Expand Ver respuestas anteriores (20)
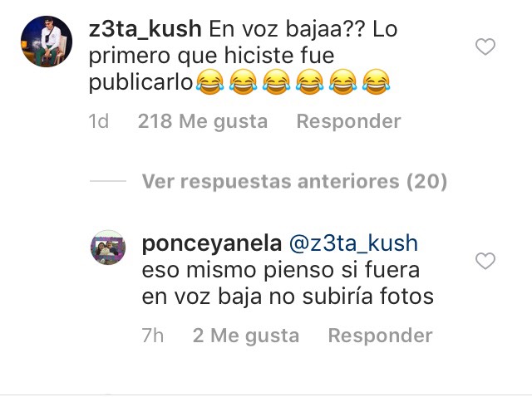Screen dimensions: 532x397 (x=294, y=181)
